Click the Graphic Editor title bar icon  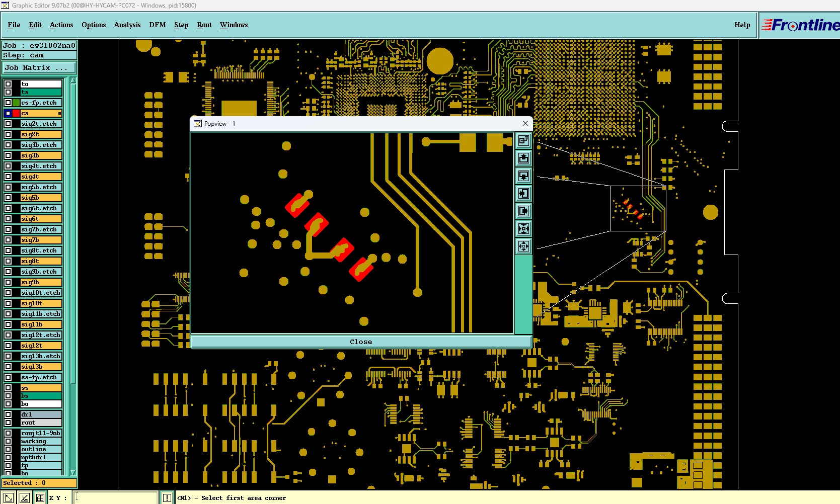(x=5, y=6)
